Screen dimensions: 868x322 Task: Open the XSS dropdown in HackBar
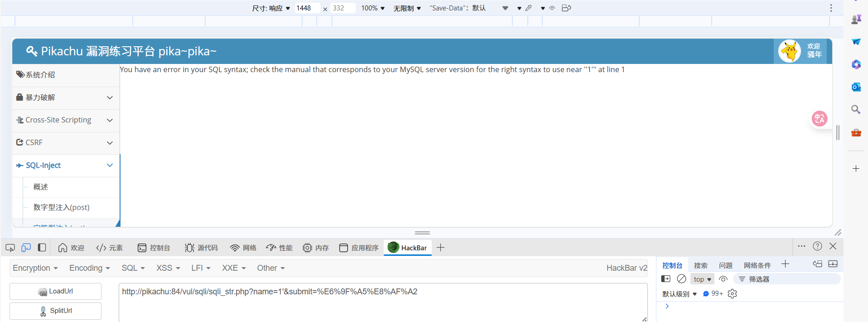pos(168,268)
